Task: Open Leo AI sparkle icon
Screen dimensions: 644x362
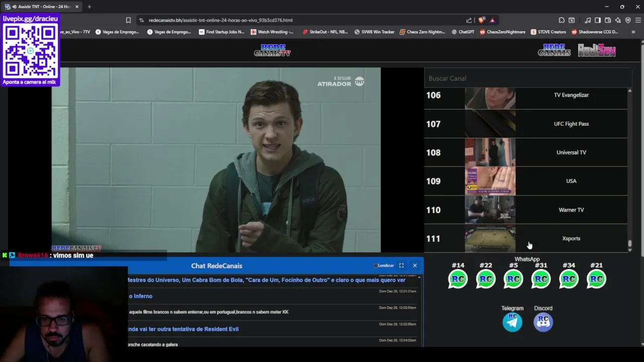Action: [618, 20]
